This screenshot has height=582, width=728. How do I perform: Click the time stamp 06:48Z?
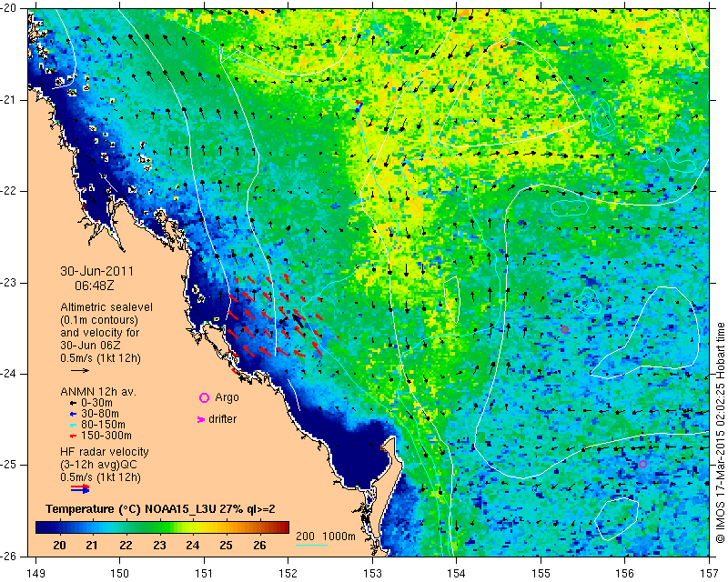(x=95, y=286)
